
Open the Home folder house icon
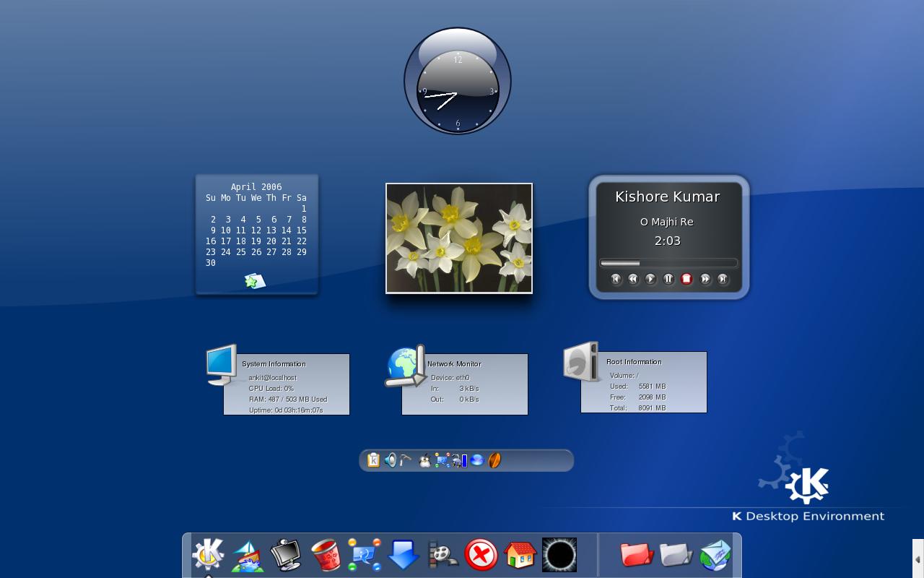(520, 555)
